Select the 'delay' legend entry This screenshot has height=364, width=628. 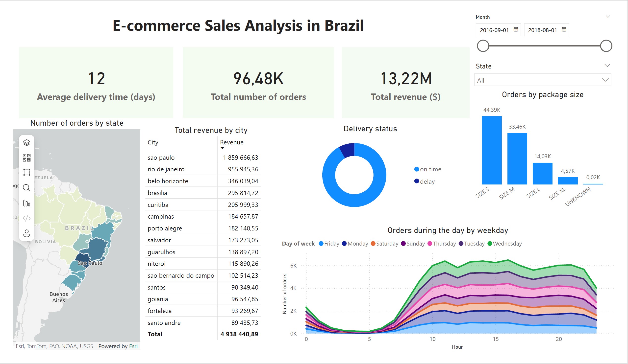(x=424, y=182)
